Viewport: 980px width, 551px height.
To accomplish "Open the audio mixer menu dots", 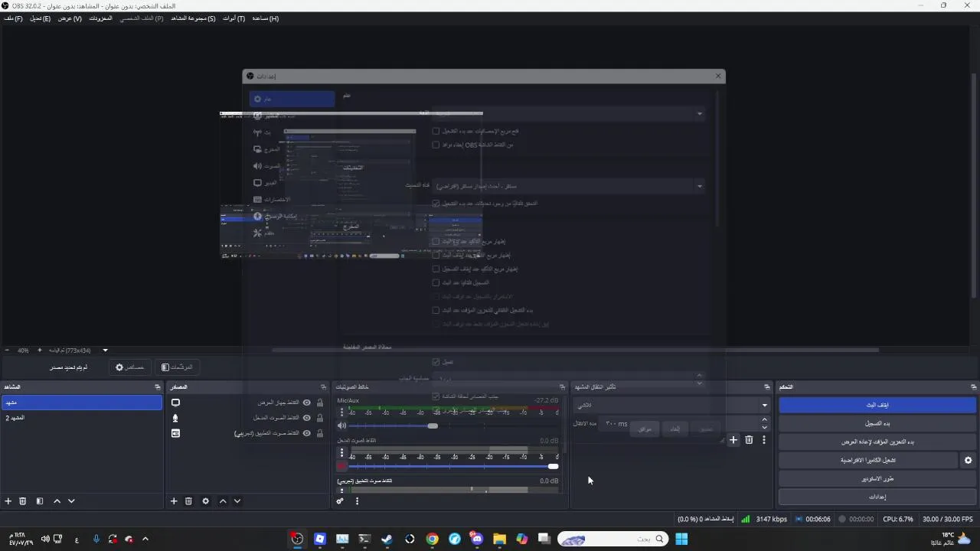I will (357, 501).
